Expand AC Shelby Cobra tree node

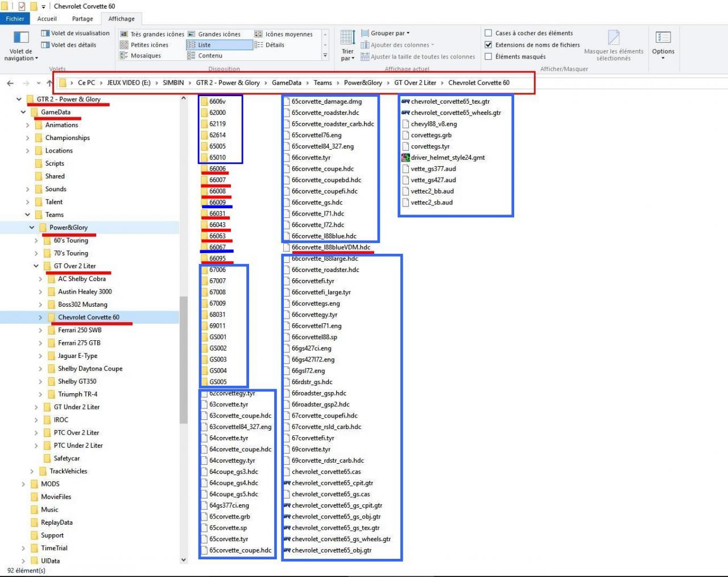pyautogui.click(x=40, y=279)
